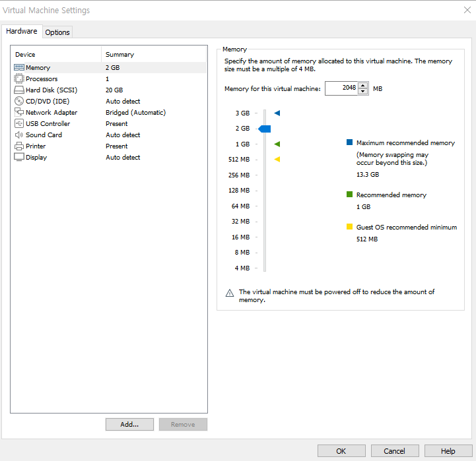Select the Display monitor icon
This screenshot has height=461, width=476.
(x=19, y=157)
